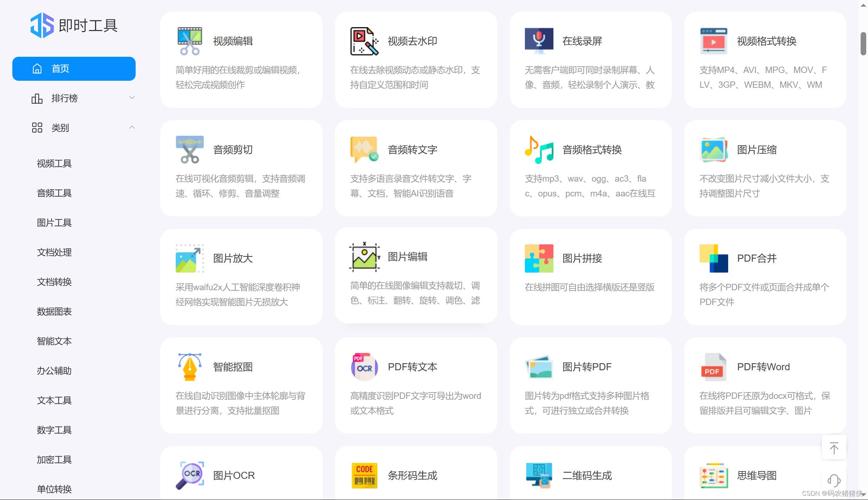Open 图片工具 category in sidebar

click(54, 223)
